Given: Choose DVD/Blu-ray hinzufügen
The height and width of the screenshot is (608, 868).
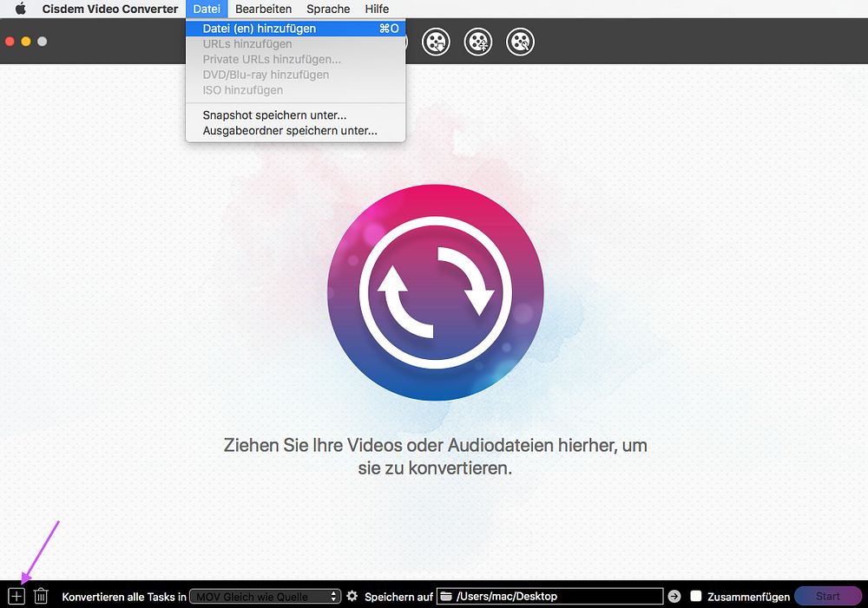Looking at the screenshot, I should 296,75.
